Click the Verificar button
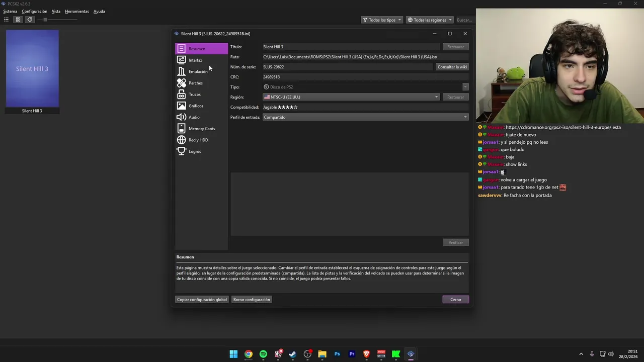644x362 pixels. [x=456, y=242]
